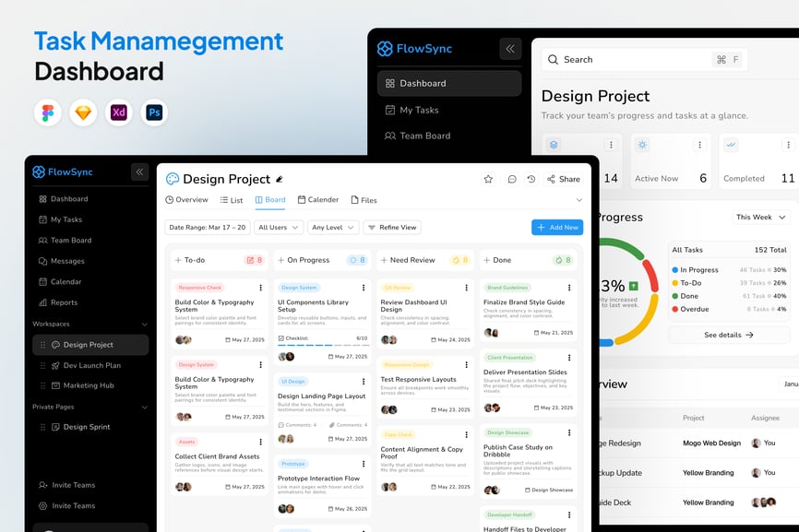The width and height of the screenshot is (799, 532).
Task: Switch to the Calender tab
Action: tap(317, 200)
